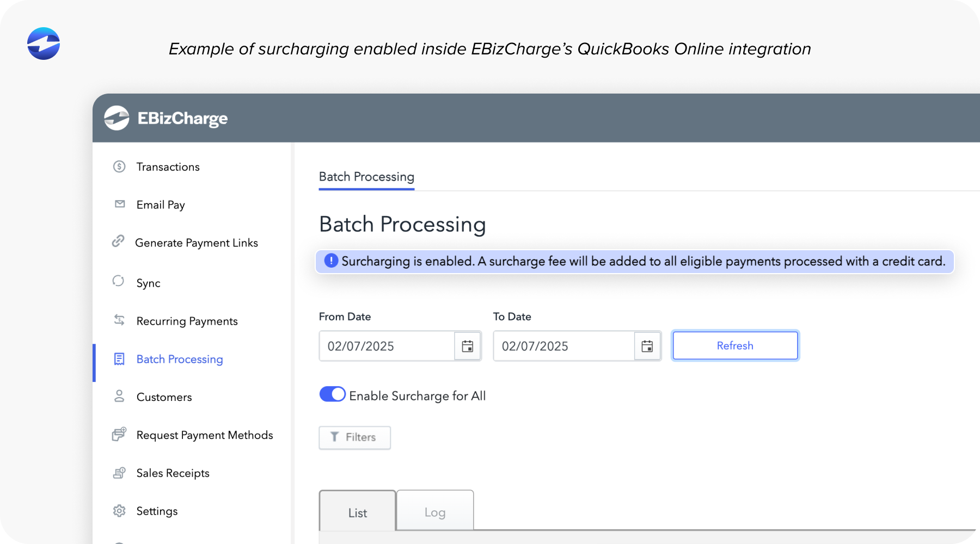Click the Settings gear icon
This screenshot has width=980, height=544.
(x=119, y=511)
